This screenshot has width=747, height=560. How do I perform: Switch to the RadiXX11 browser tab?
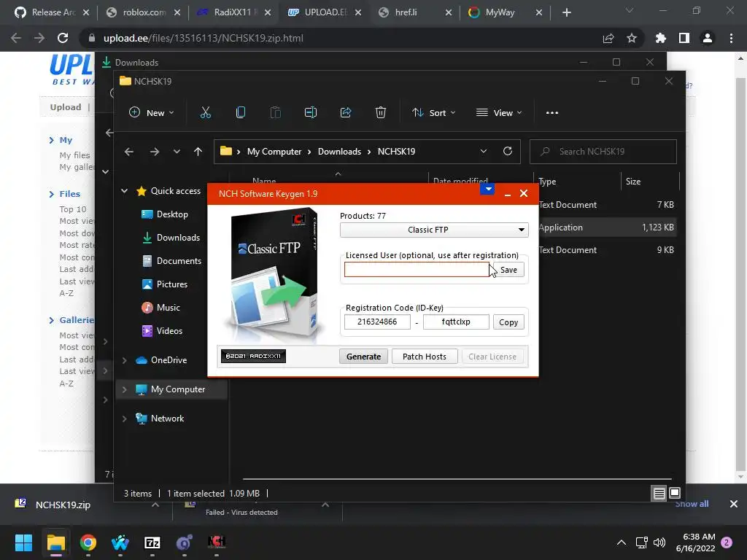tap(234, 12)
